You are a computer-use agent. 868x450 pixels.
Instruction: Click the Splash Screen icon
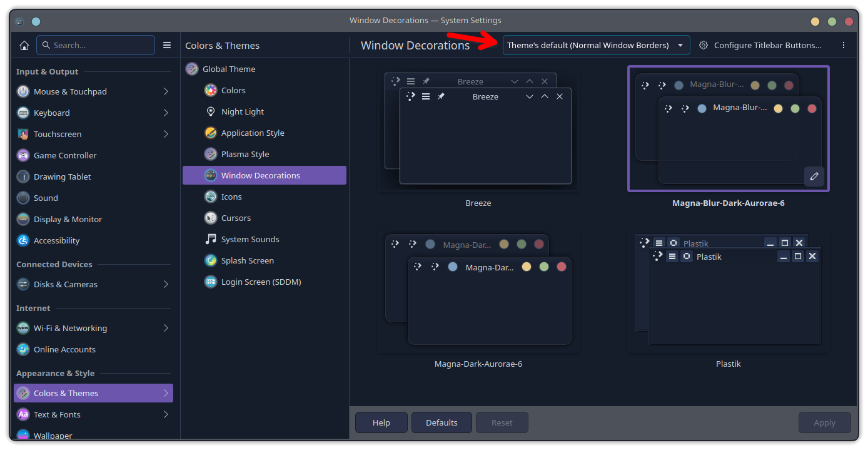click(211, 260)
